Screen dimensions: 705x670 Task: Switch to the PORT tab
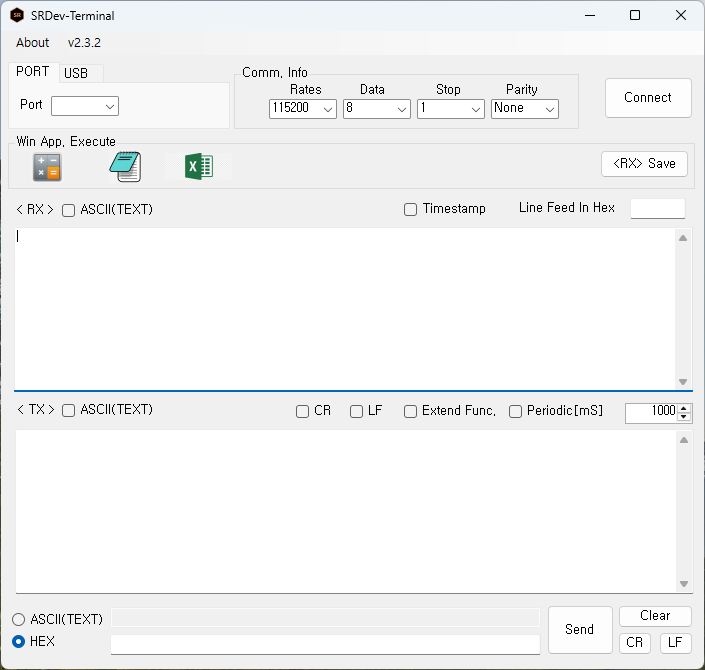pyautogui.click(x=33, y=72)
